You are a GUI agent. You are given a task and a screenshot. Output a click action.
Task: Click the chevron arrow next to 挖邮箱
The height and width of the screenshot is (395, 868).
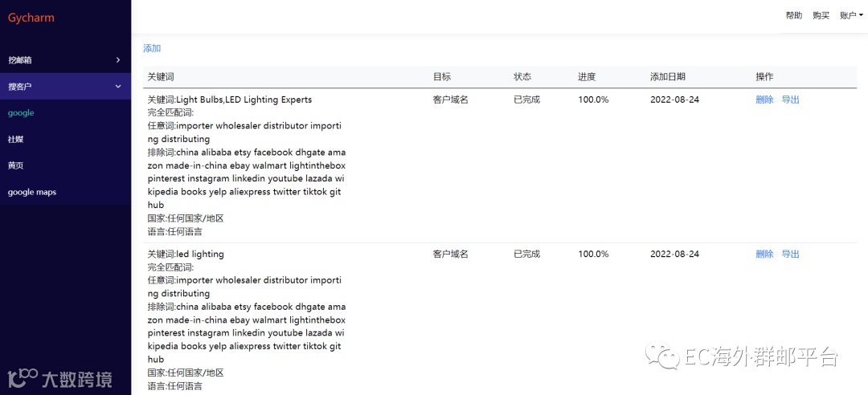(118, 60)
